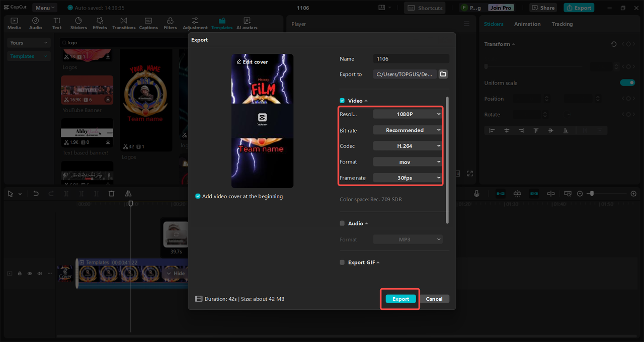
Task: Open the Menu dropdown in title bar
Action: 45,8
